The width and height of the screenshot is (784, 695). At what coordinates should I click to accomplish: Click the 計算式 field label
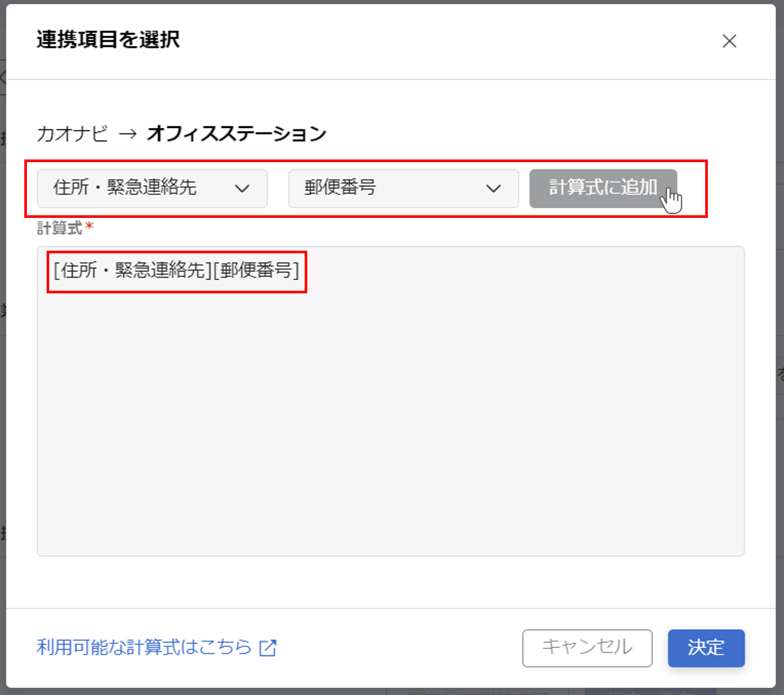[x=60, y=228]
